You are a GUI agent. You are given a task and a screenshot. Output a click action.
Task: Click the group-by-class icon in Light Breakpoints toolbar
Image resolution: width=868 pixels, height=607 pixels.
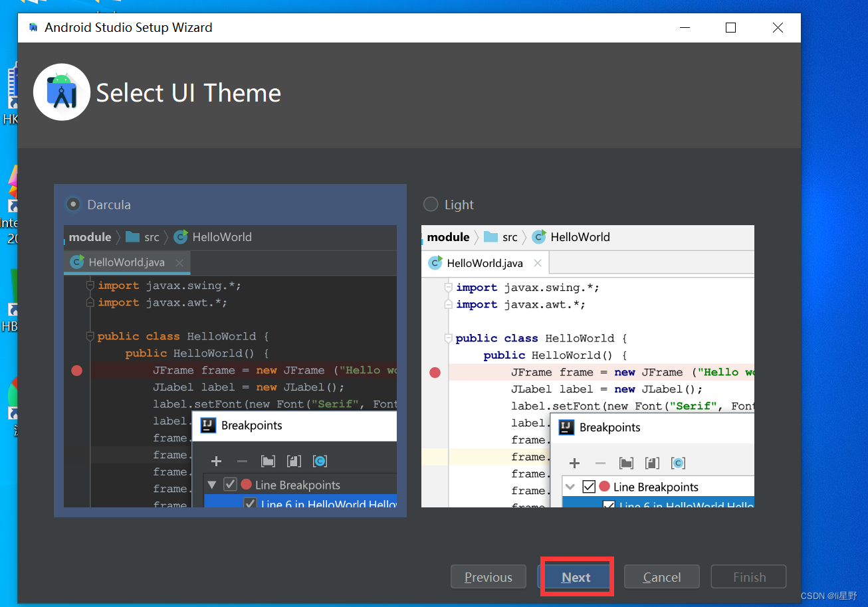pyautogui.click(x=678, y=463)
